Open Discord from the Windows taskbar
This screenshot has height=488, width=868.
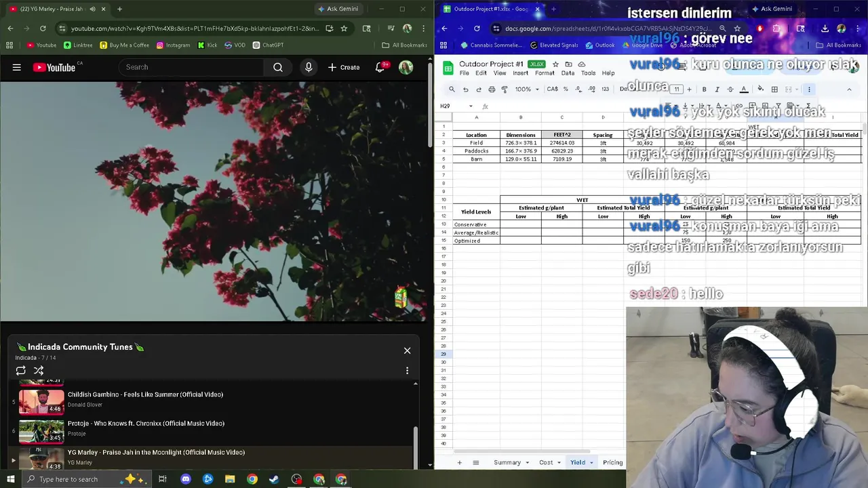[x=186, y=479]
